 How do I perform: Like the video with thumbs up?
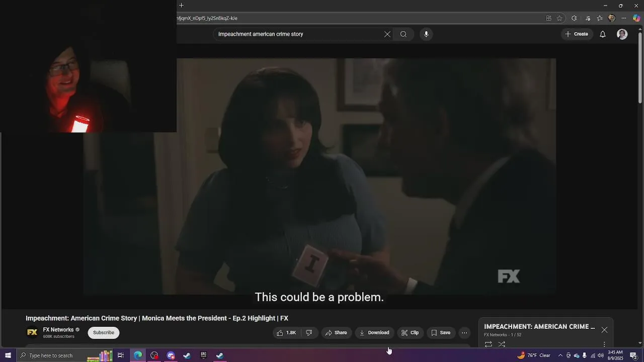tap(286, 333)
